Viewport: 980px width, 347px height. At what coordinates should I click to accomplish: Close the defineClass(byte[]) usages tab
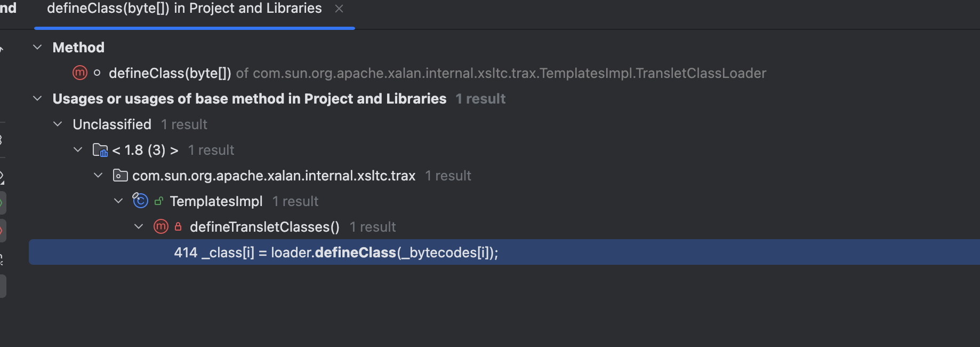[339, 9]
